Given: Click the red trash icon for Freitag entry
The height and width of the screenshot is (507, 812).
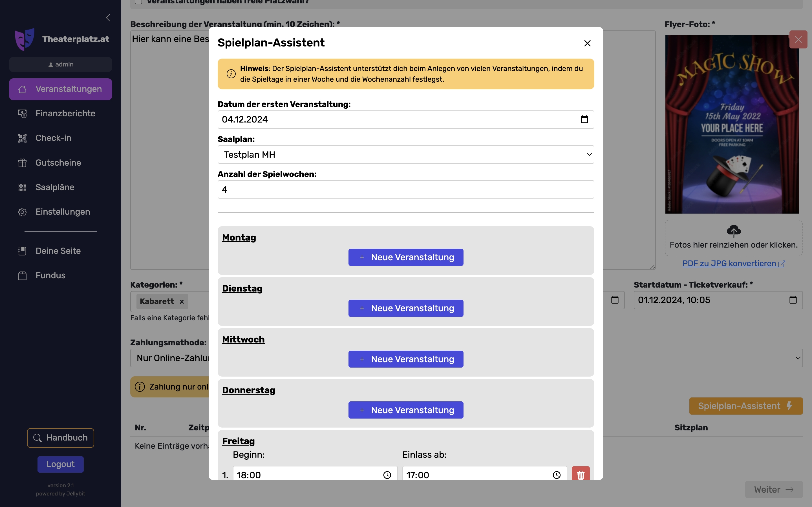Looking at the screenshot, I should [x=581, y=475].
